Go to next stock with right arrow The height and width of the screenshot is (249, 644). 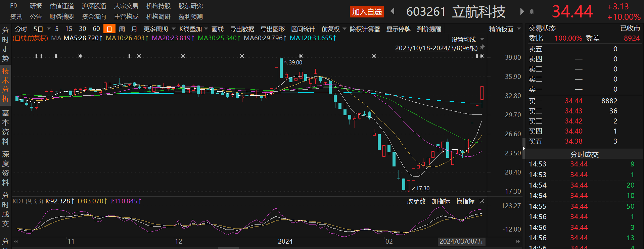(x=522, y=12)
